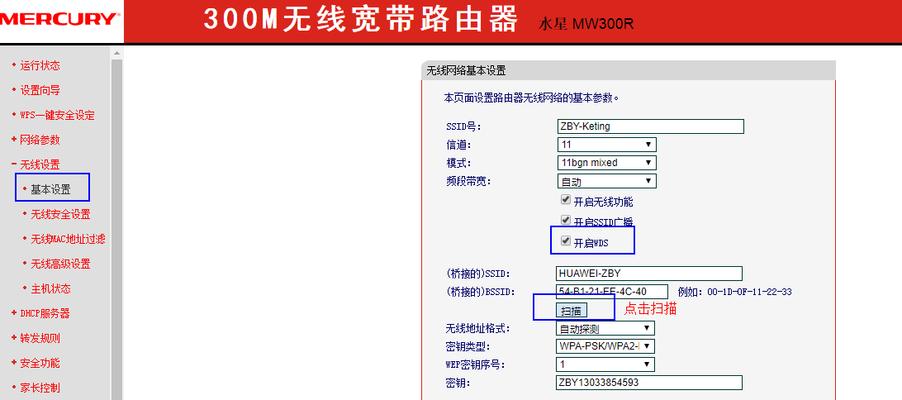The height and width of the screenshot is (400, 902).
Task: Select 基本设置 submenu item
Action: 50,189
